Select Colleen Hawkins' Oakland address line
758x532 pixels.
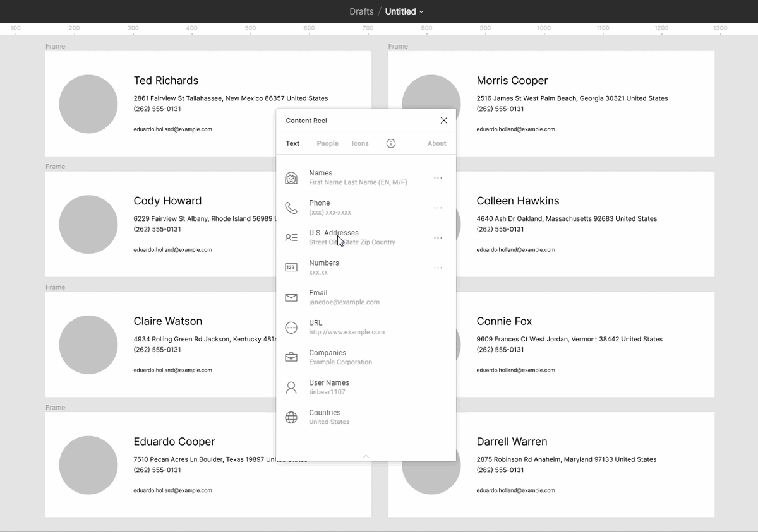pos(567,219)
